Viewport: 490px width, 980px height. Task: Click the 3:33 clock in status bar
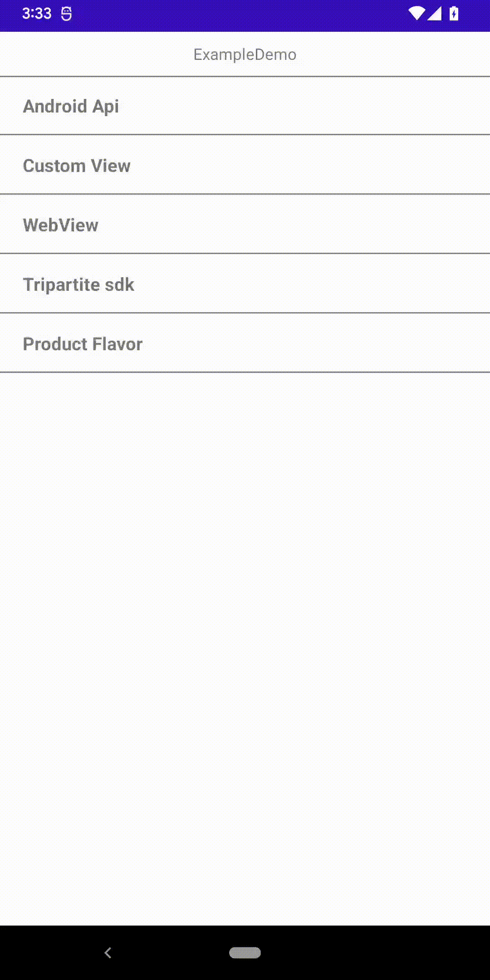coord(37,14)
